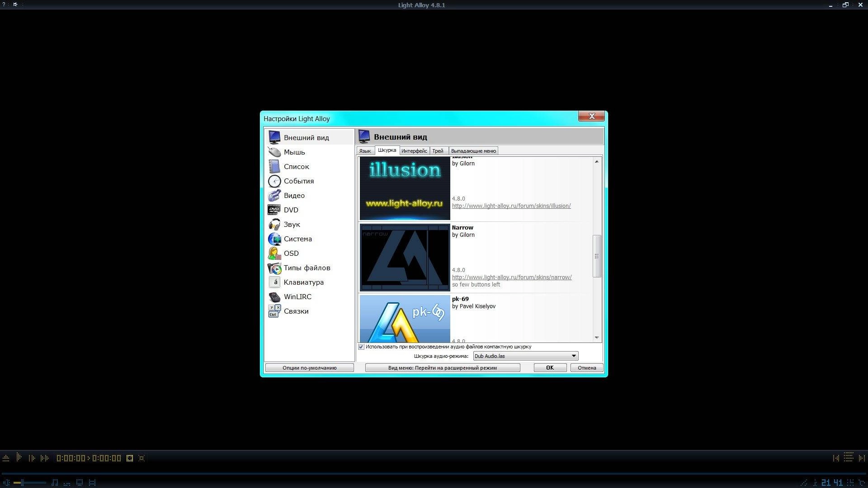
Task: Click the fast forward button in player
Action: point(44,458)
